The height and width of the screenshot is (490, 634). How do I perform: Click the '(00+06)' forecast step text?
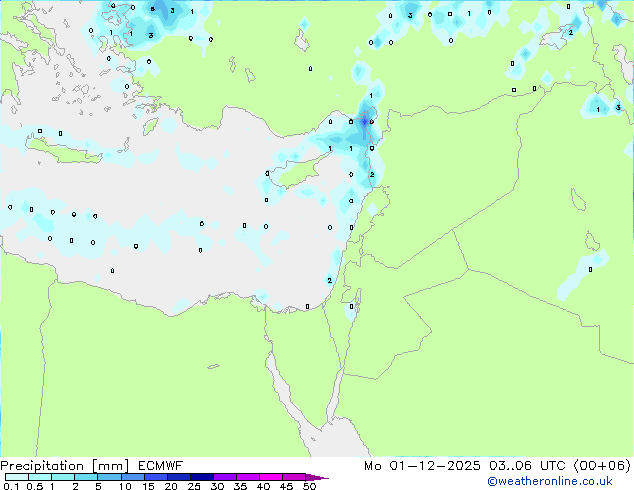click(x=602, y=466)
